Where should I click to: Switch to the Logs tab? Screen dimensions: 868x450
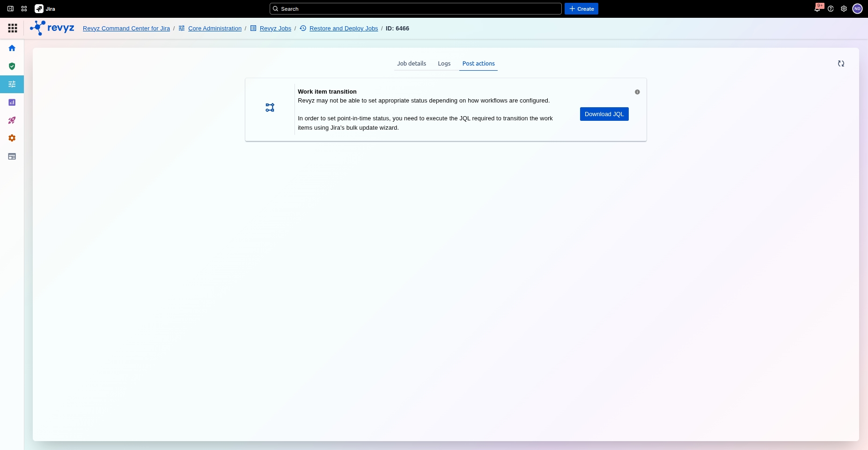click(x=444, y=64)
